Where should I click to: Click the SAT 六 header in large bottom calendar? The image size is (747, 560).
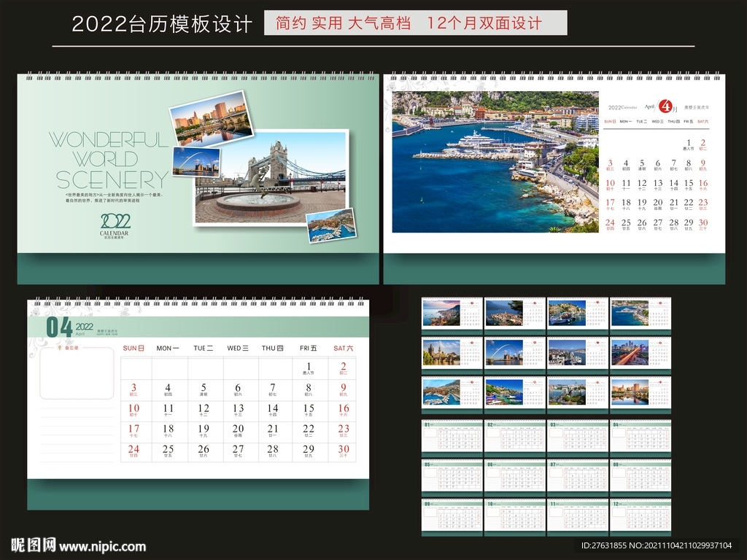[x=343, y=349]
